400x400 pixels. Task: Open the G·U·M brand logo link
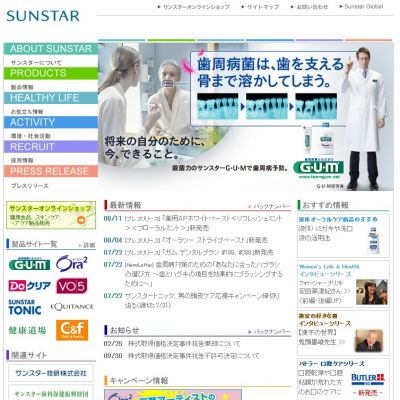pos(30,264)
